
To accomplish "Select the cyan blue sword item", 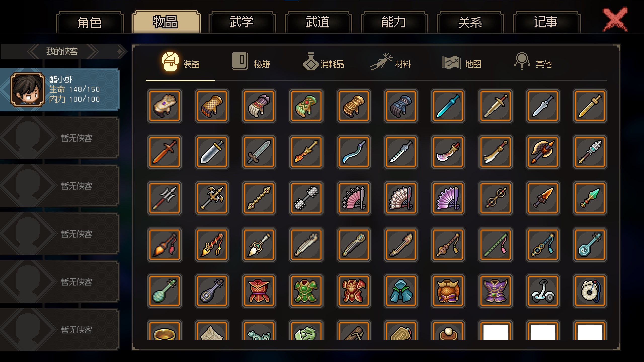I will [x=448, y=106].
